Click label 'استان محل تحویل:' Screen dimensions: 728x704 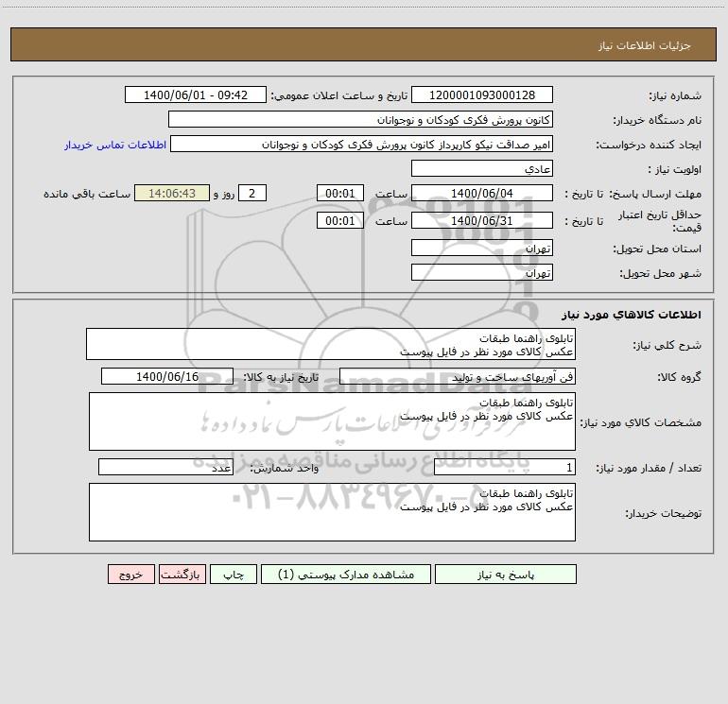[657, 249]
